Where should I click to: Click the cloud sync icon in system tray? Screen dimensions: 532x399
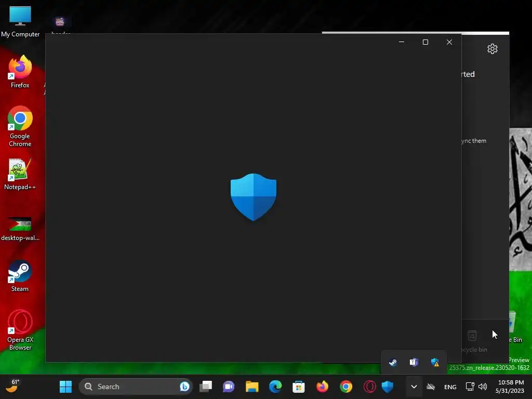[431, 387]
